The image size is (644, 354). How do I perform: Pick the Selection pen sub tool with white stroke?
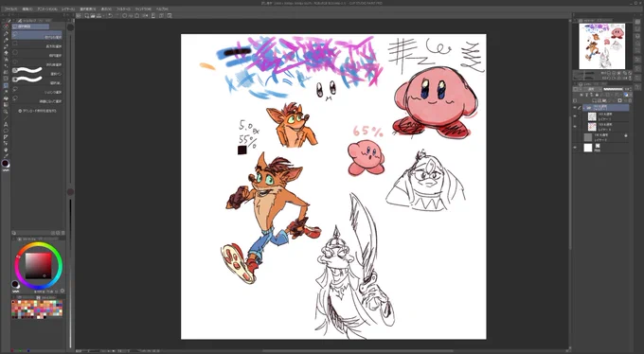[37, 72]
